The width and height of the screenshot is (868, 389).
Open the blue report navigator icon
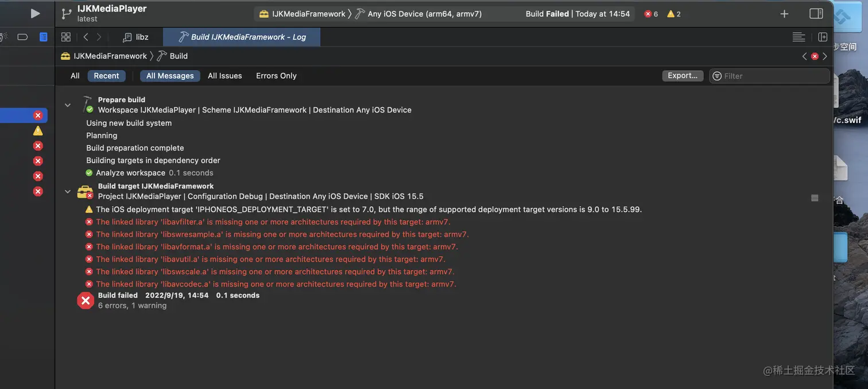[x=43, y=37]
